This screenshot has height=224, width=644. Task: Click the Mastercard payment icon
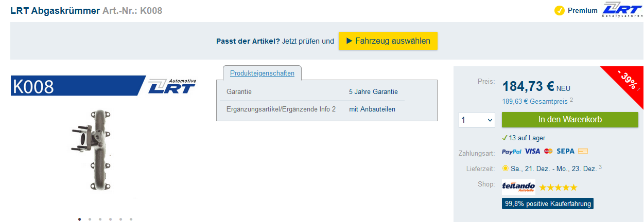548,152
